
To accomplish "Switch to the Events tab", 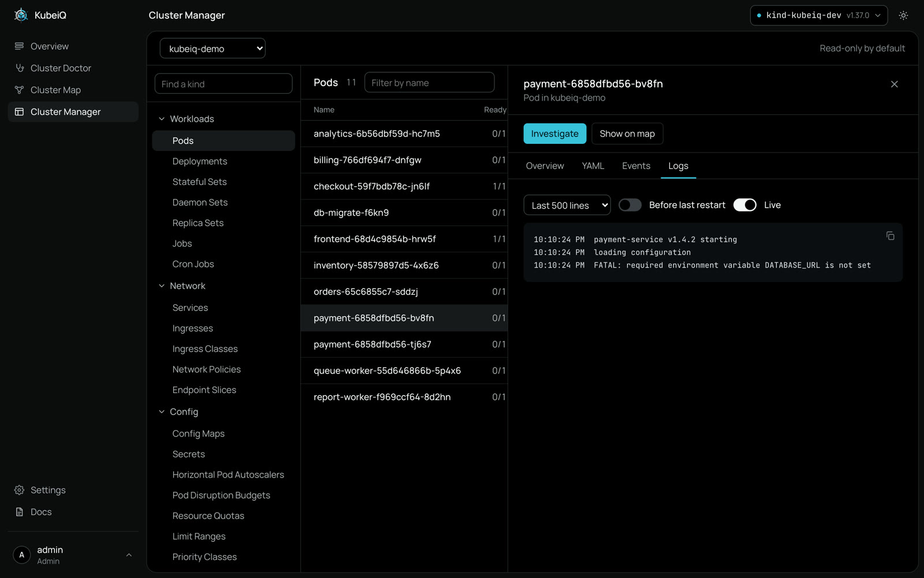I will [636, 166].
